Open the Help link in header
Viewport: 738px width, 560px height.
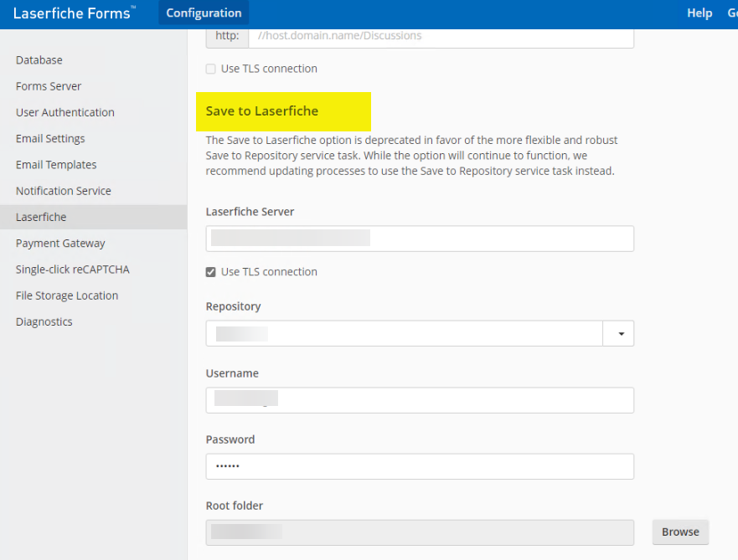[x=699, y=13]
